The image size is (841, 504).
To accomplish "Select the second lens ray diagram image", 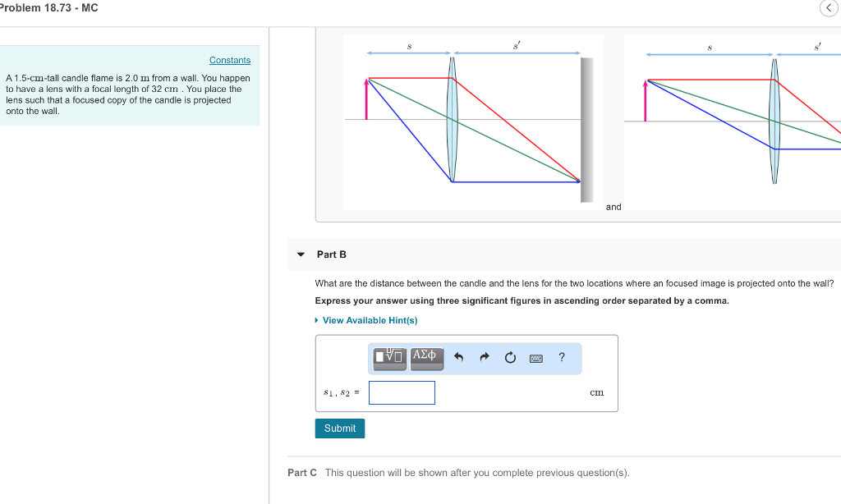I will [733, 122].
